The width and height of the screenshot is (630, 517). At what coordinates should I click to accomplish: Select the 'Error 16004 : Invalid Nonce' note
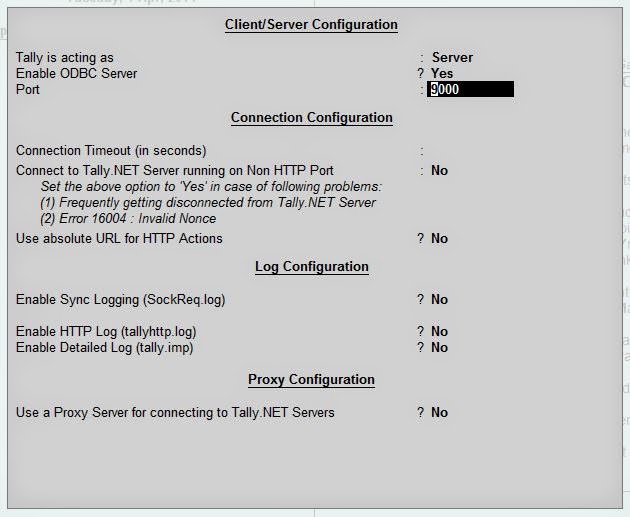point(128,219)
